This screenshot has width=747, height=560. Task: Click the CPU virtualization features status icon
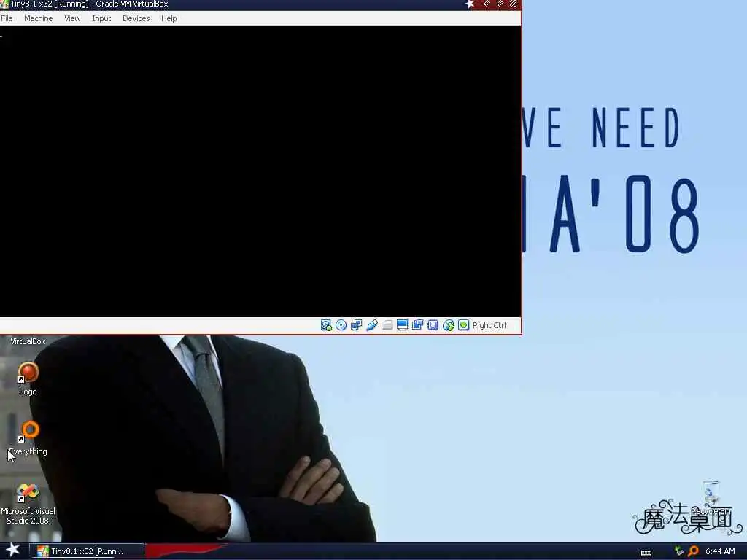(433, 325)
